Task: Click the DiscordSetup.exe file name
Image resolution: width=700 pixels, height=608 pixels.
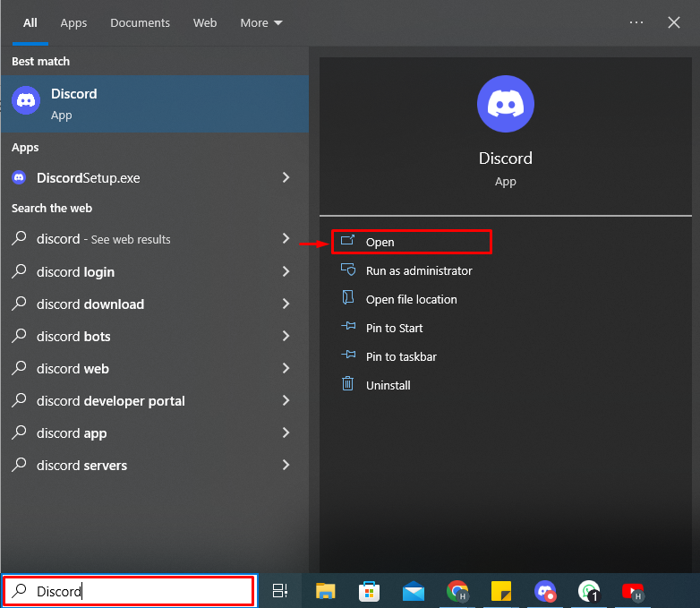Action: tap(89, 178)
